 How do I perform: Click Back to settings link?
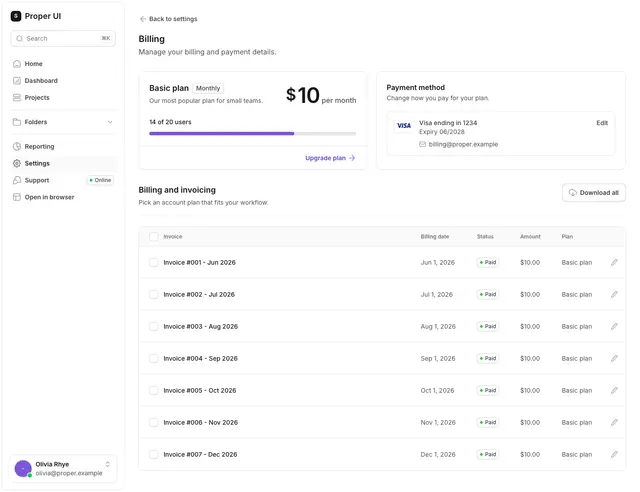pos(169,19)
